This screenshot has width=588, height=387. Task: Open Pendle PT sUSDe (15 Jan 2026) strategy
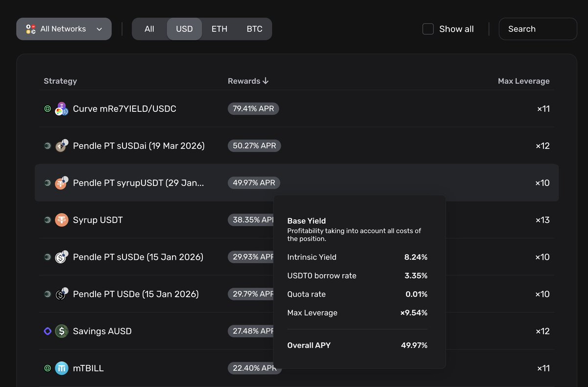[x=138, y=257]
